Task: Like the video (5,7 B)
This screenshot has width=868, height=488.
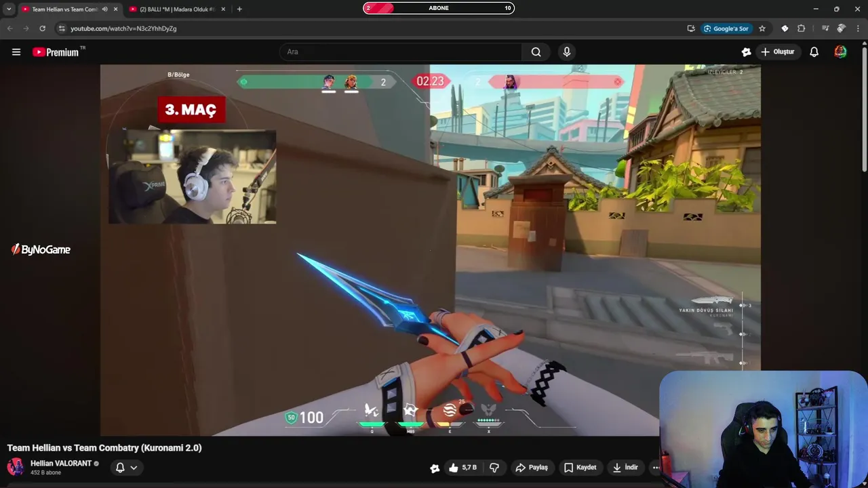Action: coord(463,468)
